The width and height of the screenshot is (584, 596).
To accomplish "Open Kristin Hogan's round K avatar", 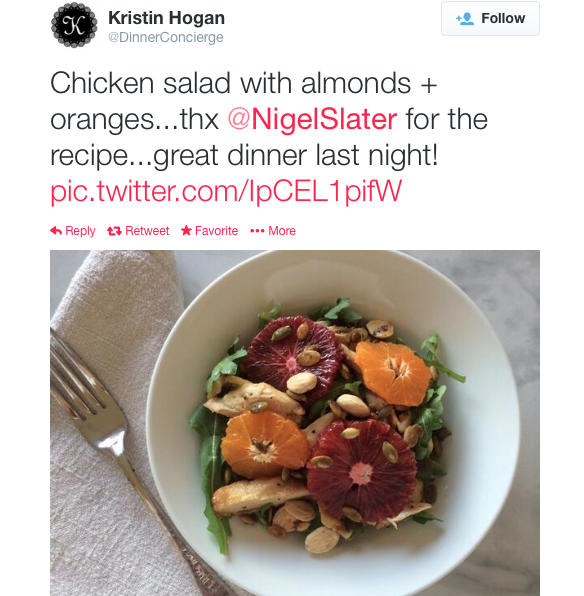I will point(74,25).
